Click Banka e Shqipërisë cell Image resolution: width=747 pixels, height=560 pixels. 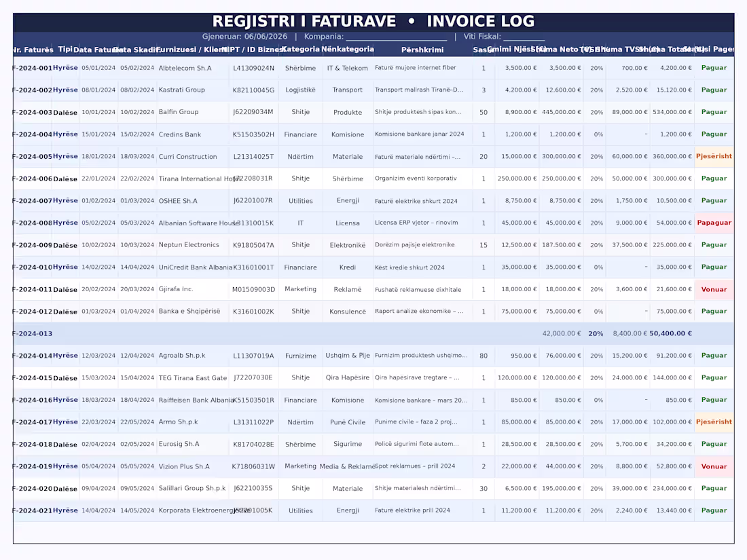pyautogui.click(x=189, y=311)
